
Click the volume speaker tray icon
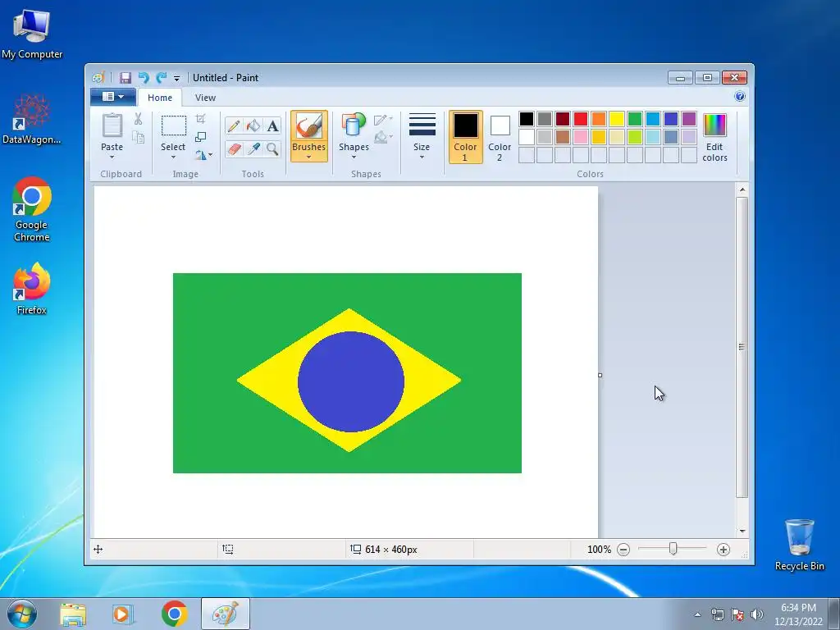(x=756, y=614)
